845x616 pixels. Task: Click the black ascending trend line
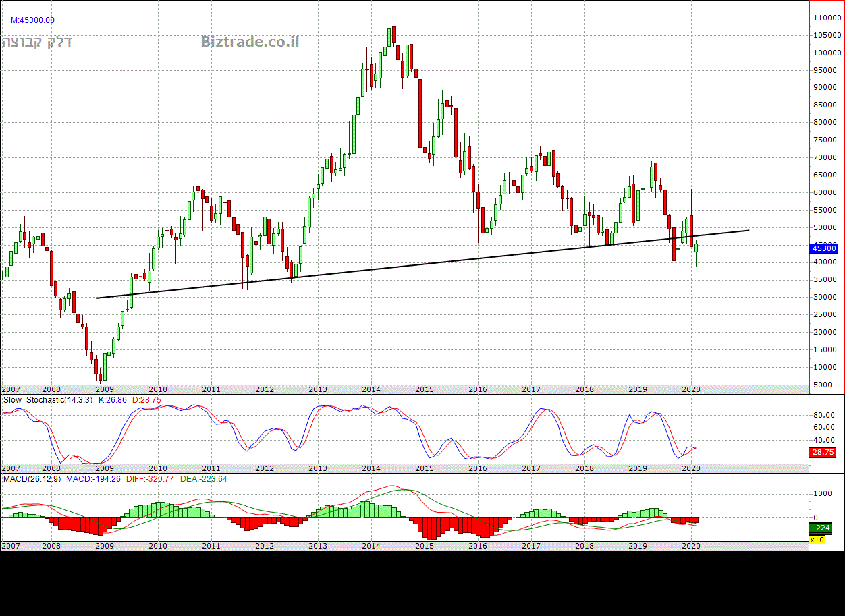(x=422, y=264)
